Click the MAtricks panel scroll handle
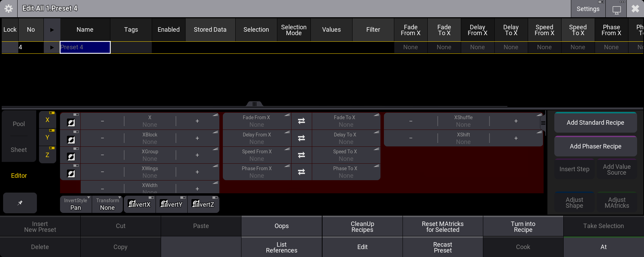 click(543, 123)
